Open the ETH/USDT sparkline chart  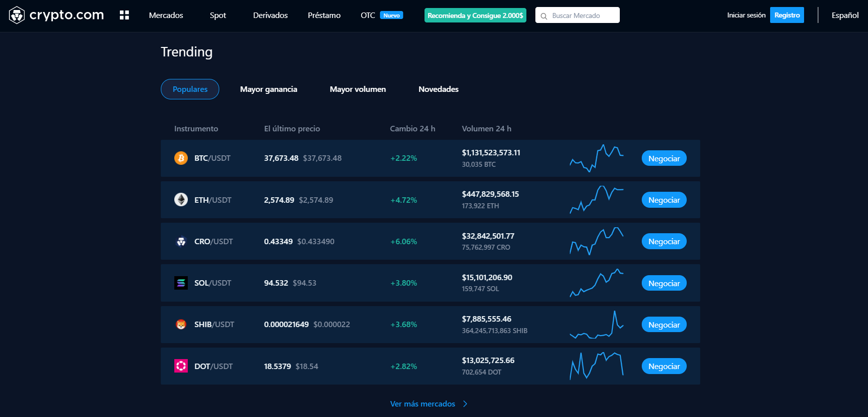pos(596,200)
